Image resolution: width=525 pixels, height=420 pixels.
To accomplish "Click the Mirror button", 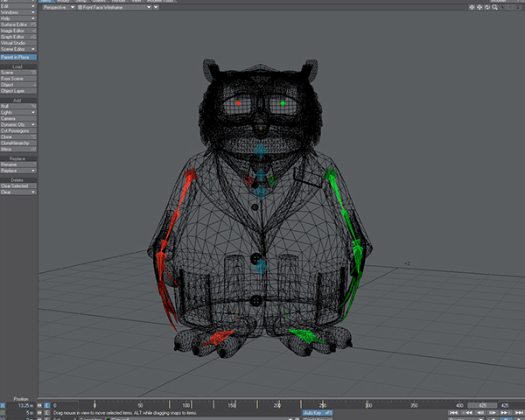I will point(18,149).
